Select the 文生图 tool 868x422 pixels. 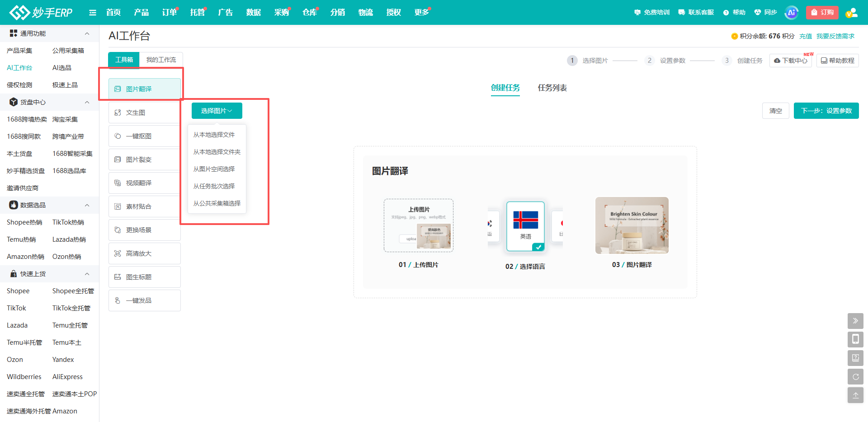(x=145, y=113)
